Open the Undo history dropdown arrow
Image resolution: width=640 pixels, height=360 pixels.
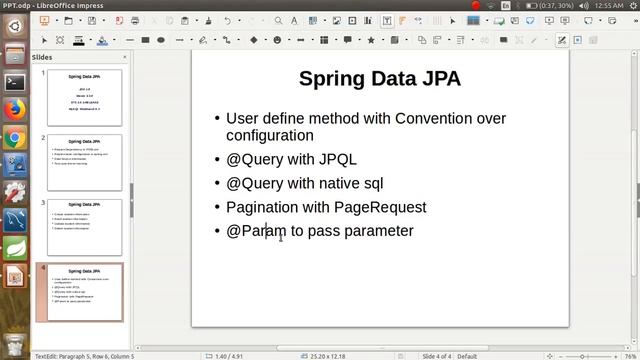239,20
